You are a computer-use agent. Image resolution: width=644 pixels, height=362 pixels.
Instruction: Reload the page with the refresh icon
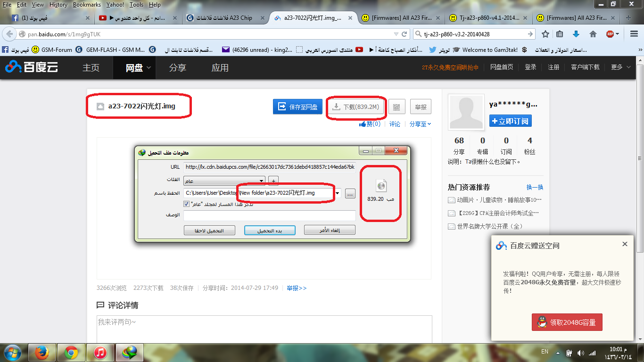tap(405, 34)
